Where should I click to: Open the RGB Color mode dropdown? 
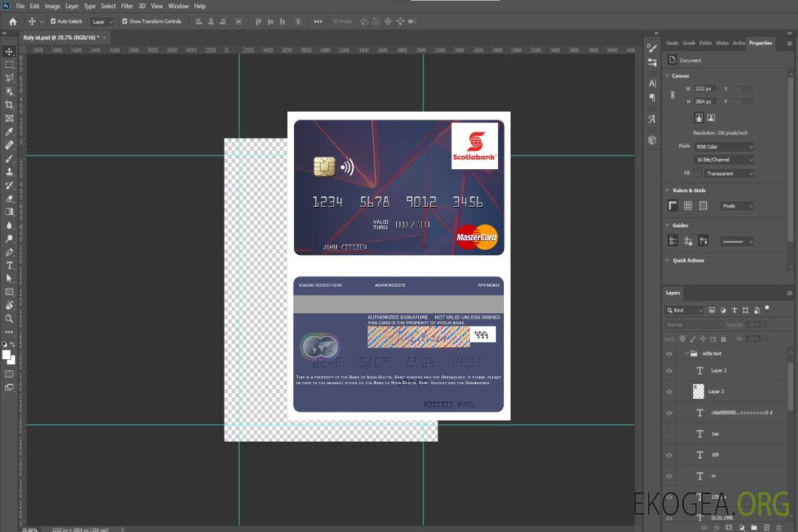click(723, 146)
